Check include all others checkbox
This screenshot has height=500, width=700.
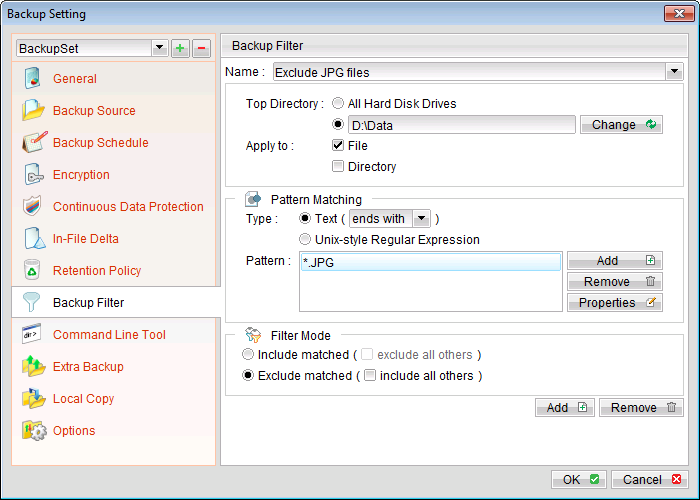tap(370, 375)
